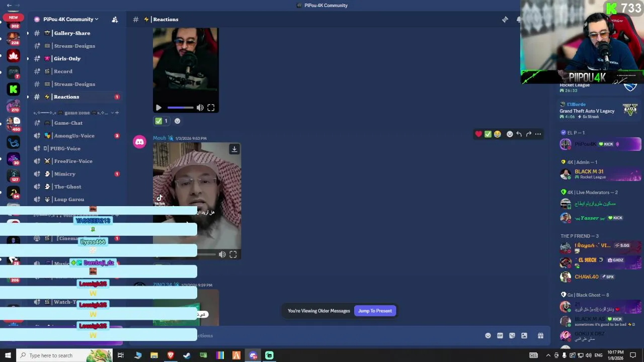Screen dimensions: 644x362
Task: Open the TikTok video thumbnail from Mouh
Action: (197, 201)
